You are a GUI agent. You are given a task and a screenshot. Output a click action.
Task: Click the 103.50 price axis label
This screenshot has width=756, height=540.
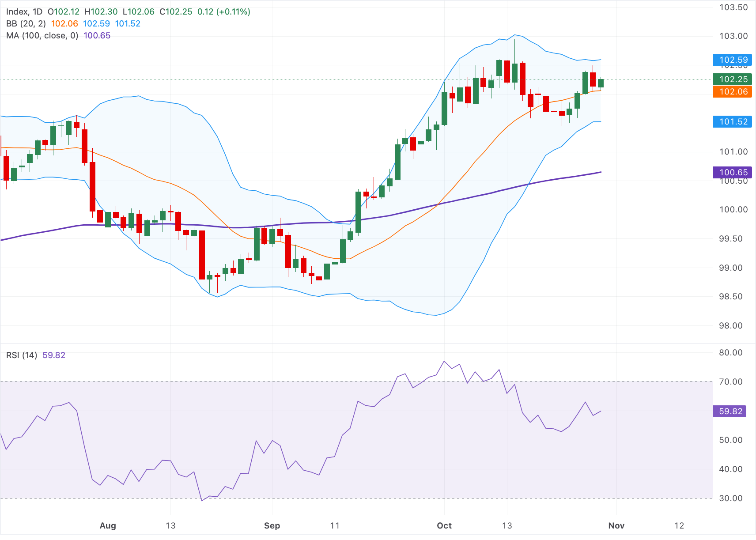(x=733, y=7)
